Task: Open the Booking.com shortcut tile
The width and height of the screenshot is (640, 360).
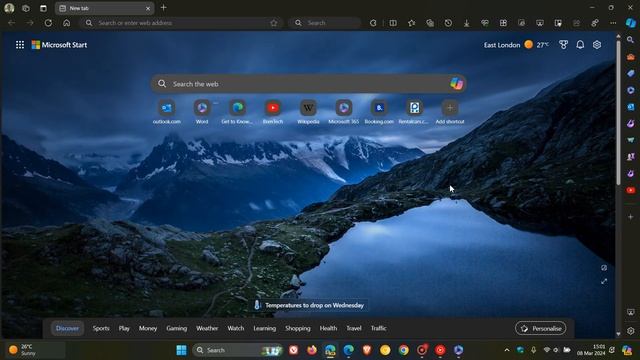Action: pyautogui.click(x=379, y=112)
